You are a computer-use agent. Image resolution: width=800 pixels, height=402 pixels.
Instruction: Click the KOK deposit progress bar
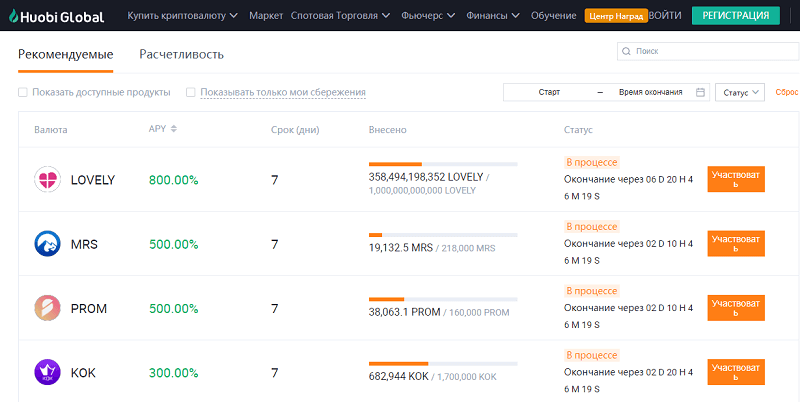(443, 364)
